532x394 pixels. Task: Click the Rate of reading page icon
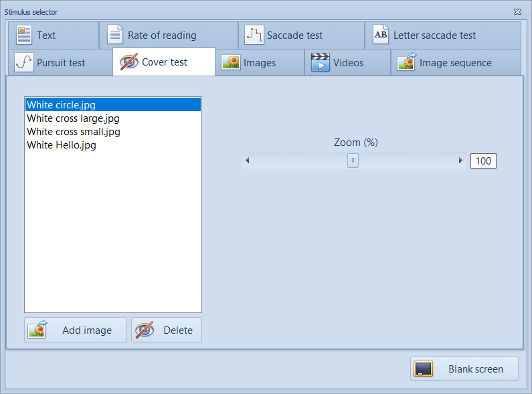tap(115, 35)
